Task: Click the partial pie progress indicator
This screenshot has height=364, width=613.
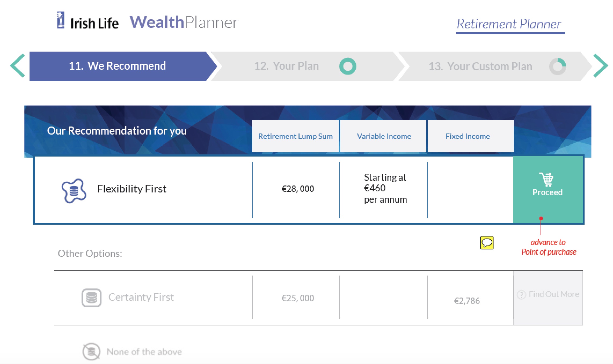Action: click(x=557, y=66)
